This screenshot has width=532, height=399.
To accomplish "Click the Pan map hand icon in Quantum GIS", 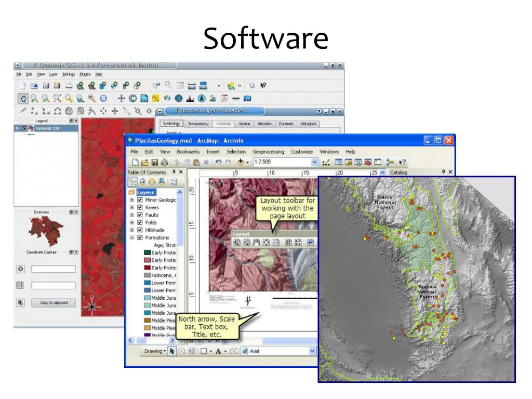I will 23,99.
